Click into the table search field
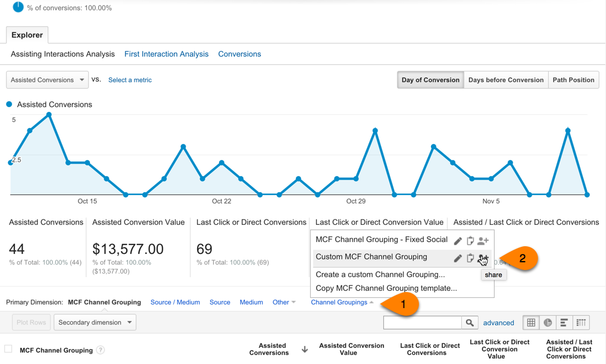Screen dimensions: 606x364 (x=422, y=322)
